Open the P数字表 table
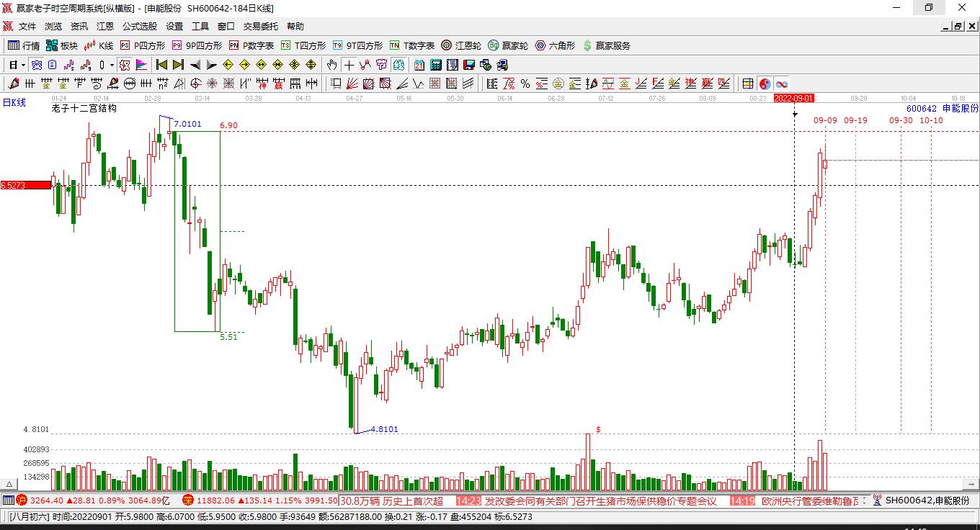Image resolution: width=980 pixels, height=530 pixels. click(x=251, y=45)
